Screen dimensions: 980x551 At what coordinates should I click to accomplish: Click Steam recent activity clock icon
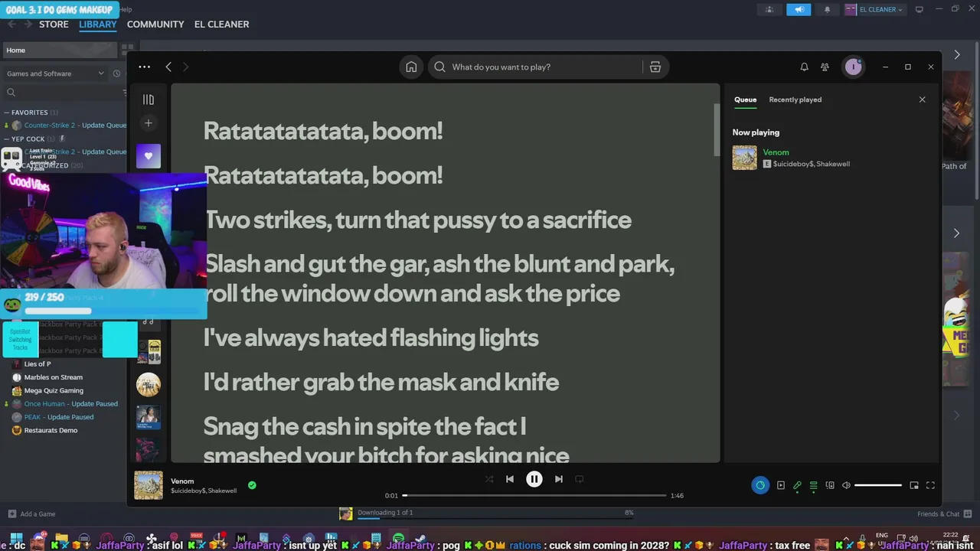tap(116, 73)
